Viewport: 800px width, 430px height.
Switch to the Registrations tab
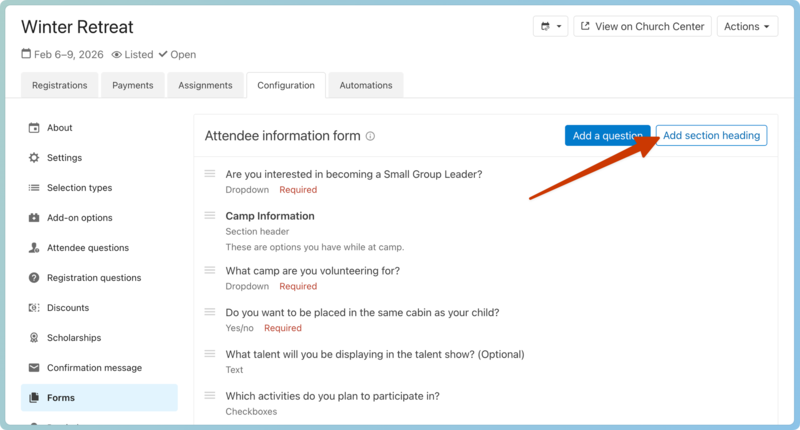click(59, 86)
